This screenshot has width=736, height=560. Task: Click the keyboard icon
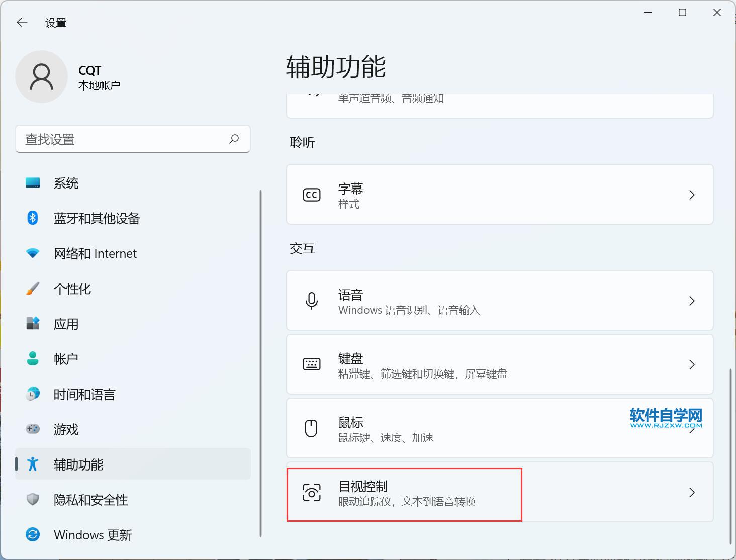311,364
